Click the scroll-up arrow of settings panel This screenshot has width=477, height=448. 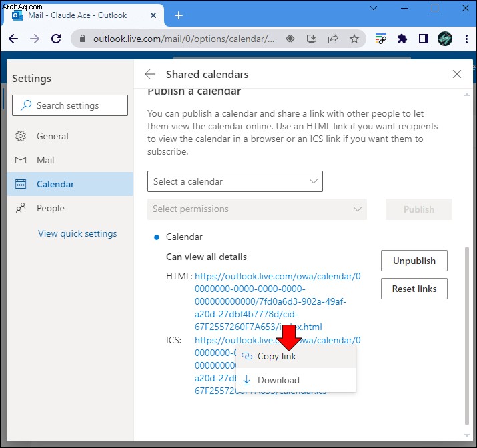point(466,95)
